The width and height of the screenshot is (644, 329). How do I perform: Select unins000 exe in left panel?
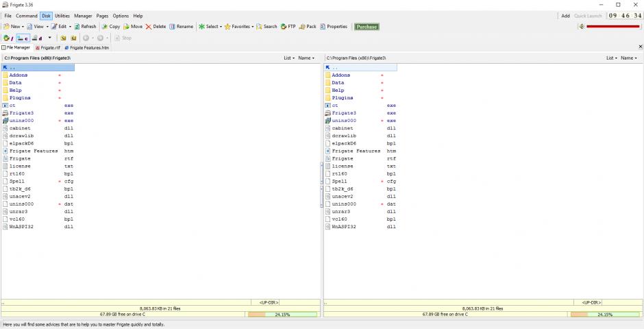coord(38,121)
